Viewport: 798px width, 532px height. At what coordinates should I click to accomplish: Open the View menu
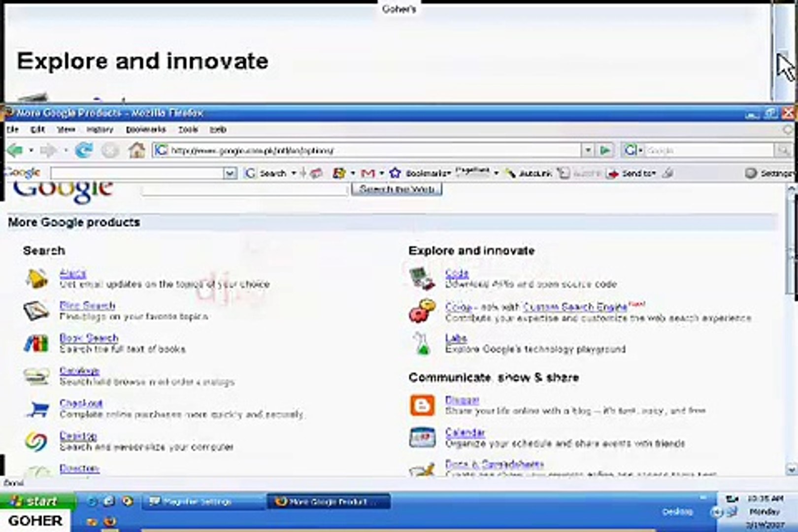pos(66,130)
